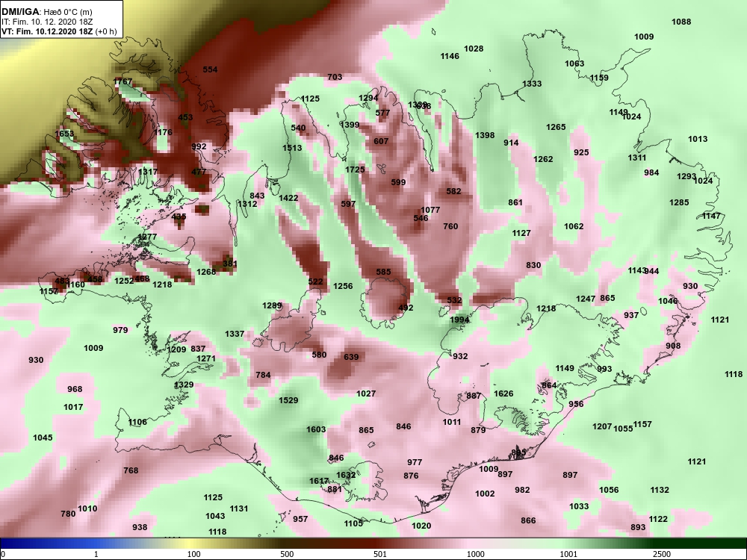This screenshot has width=747, height=560.
Task: Click the legend label '501'
Action: pyautogui.click(x=379, y=554)
